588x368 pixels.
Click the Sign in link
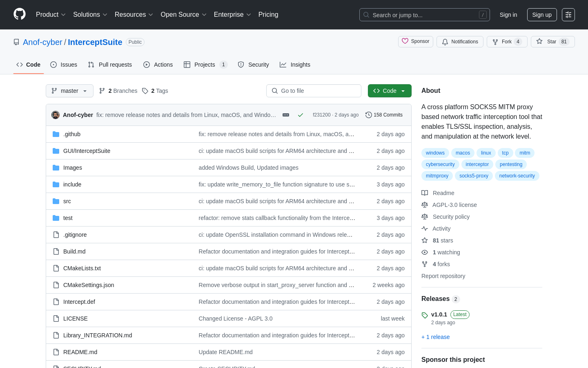[x=508, y=15]
